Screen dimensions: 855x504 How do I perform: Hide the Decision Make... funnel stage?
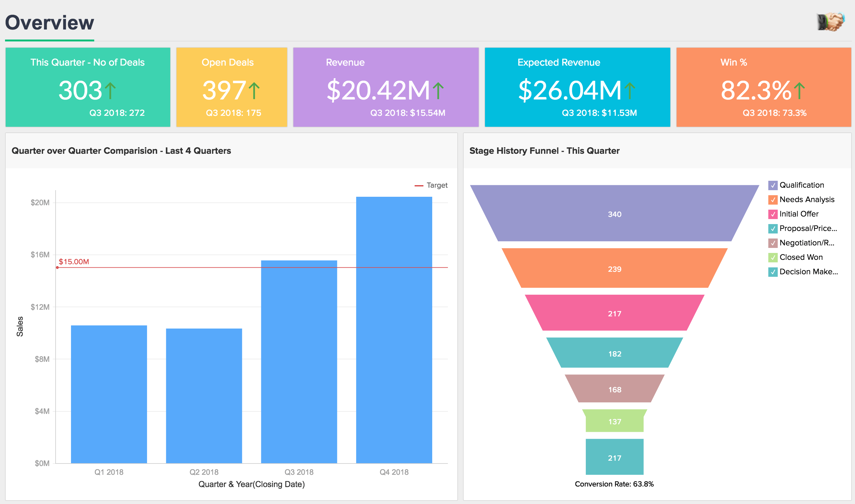click(x=773, y=272)
